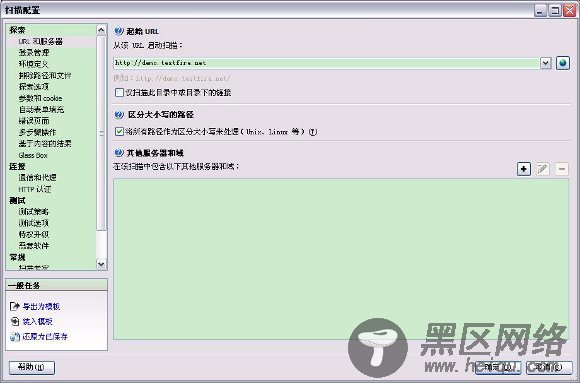580x383 pixels.
Task: Maximize the 扫描配置 window
Action: 554,10
